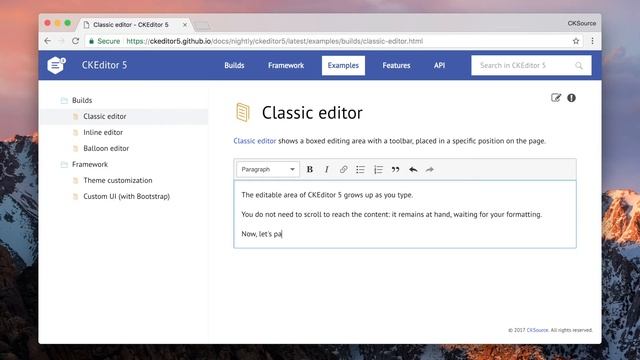
Task: Click the "You do not need to scroll" paragraph
Action: (391, 214)
